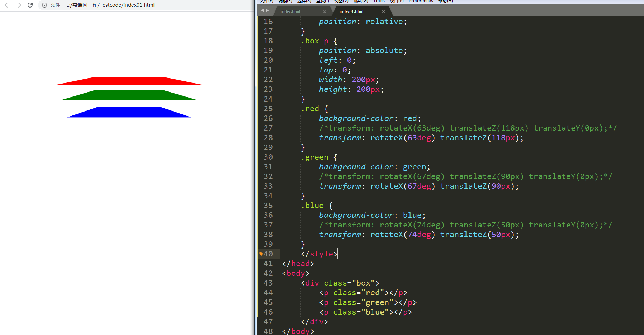Click the 'left: 0;' declaration

(x=337, y=60)
